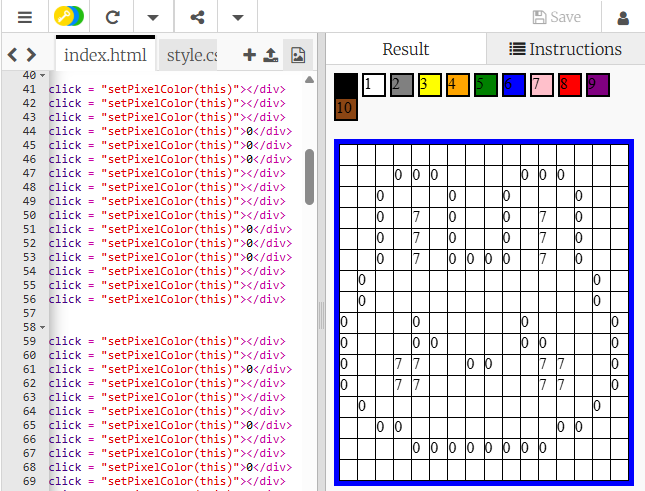Viewport: 645px width, 491px height.
Task: Select pink swatch numbered 7
Action: pyautogui.click(x=542, y=85)
